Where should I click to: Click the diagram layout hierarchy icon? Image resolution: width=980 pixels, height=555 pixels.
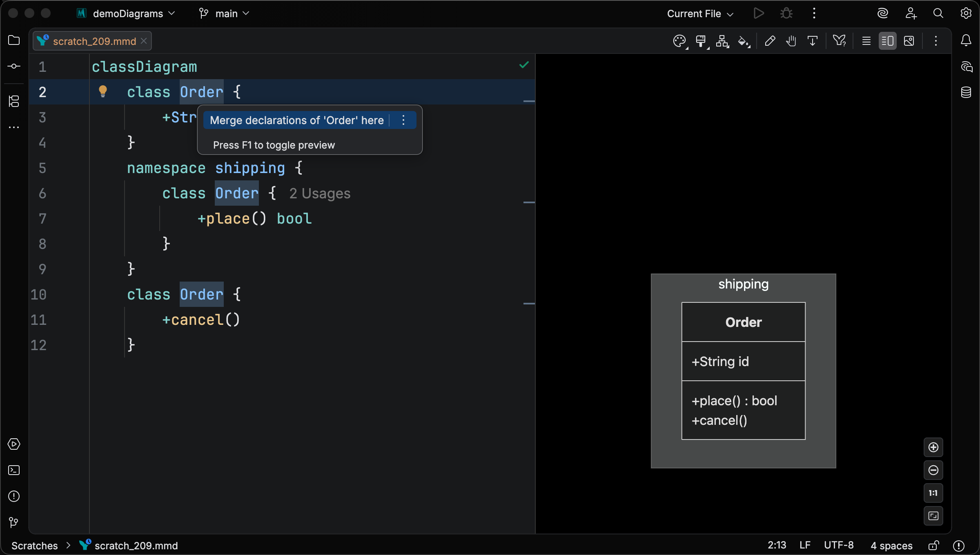(722, 41)
